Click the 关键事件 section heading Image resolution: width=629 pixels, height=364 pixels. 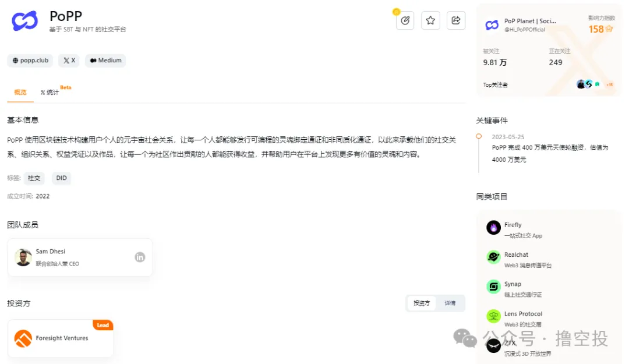492,121
